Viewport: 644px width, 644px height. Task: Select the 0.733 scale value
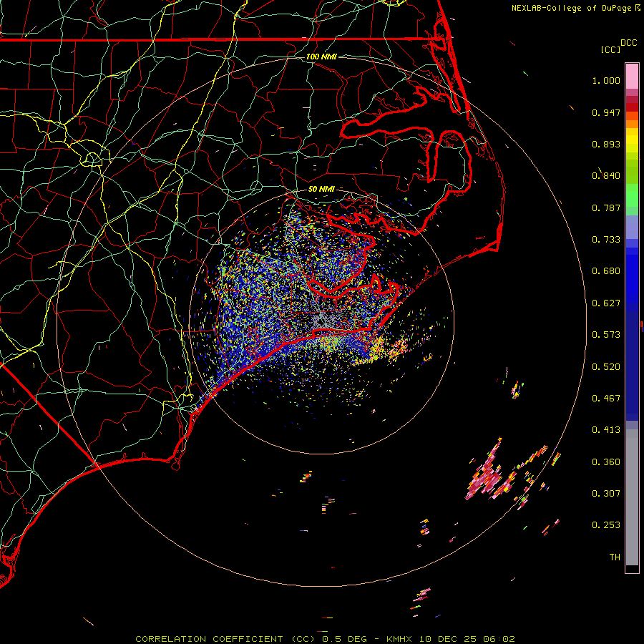pos(606,240)
